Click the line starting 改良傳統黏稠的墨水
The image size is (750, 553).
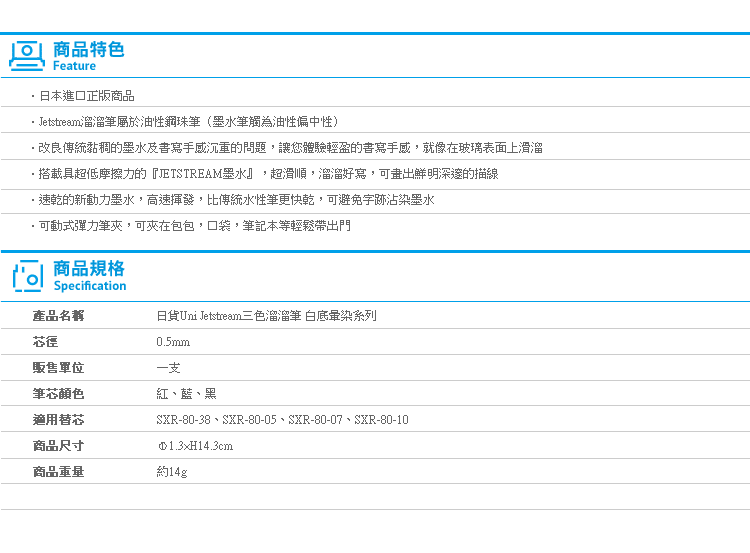point(290,148)
